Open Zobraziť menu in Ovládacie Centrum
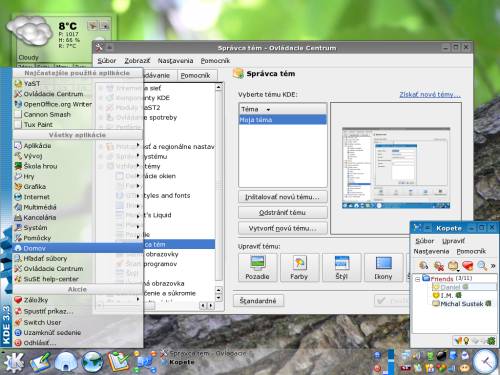The height and width of the screenshot is (375, 500). (x=137, y=61)
